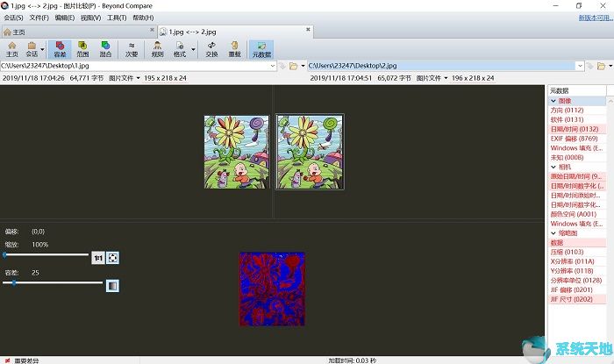Viewport: 614px width, 364px height.
Task: Click the left 1.jpg image thumbnail
Action: point(237,152)
